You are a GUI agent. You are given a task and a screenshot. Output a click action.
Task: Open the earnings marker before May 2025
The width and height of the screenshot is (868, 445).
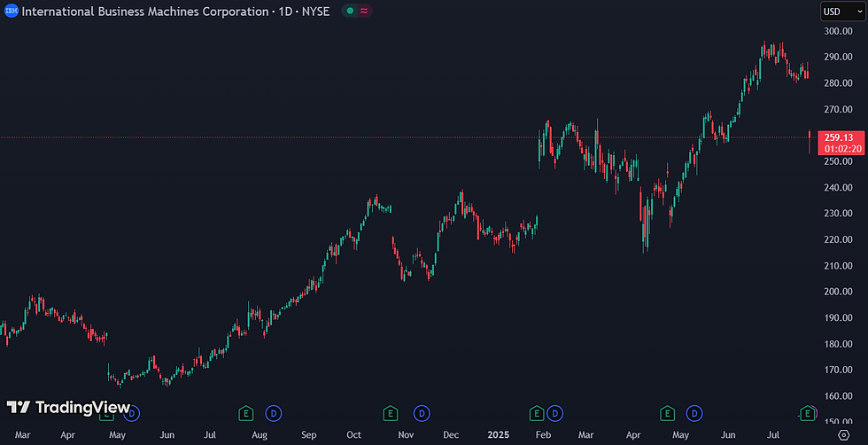click(x=668, y=413)
